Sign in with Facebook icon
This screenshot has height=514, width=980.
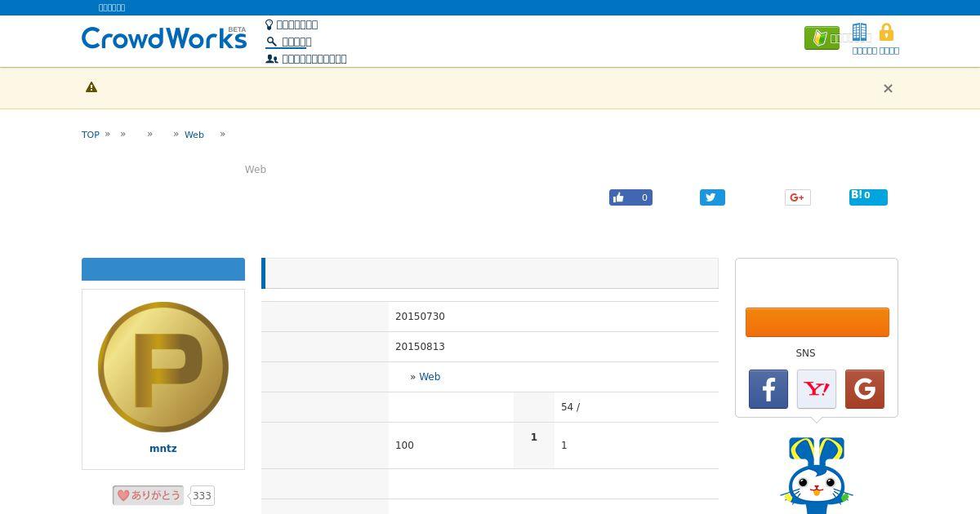(768, 389)
